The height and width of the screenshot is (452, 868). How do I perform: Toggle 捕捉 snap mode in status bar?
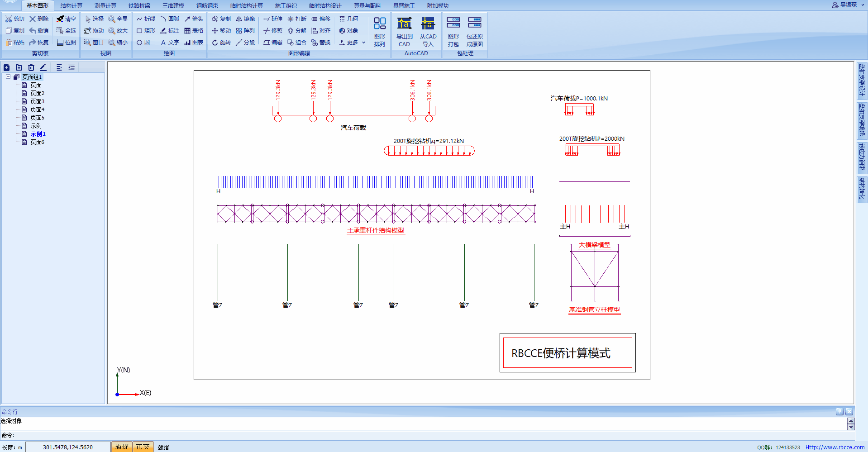121,447
